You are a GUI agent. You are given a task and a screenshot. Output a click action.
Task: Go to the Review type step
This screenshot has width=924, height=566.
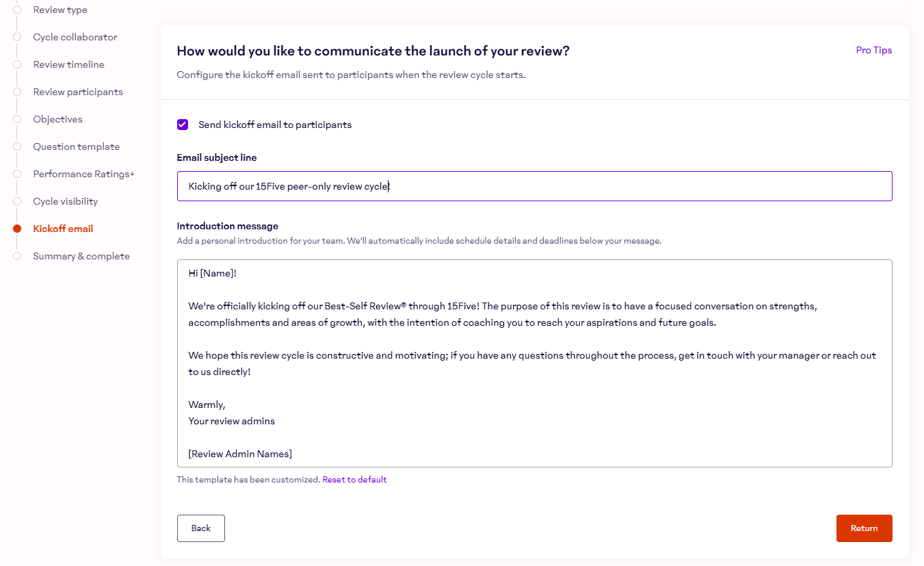pos(60,10)
